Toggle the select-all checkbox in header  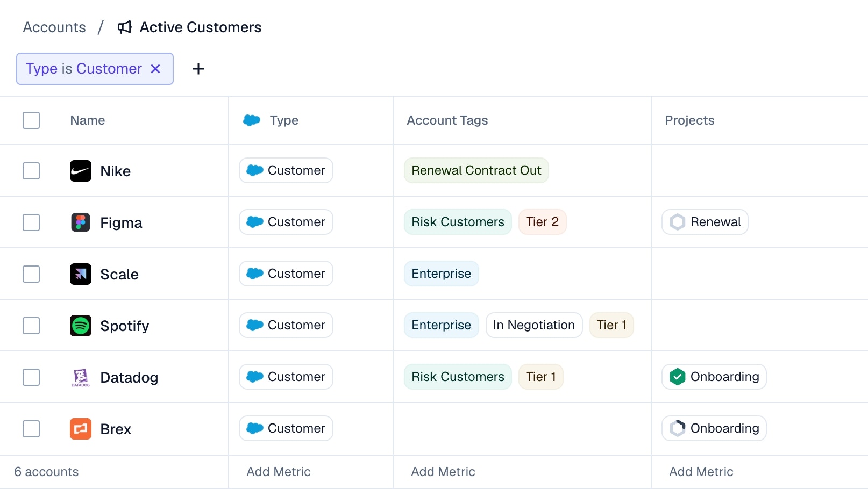[x=31, y=120]
